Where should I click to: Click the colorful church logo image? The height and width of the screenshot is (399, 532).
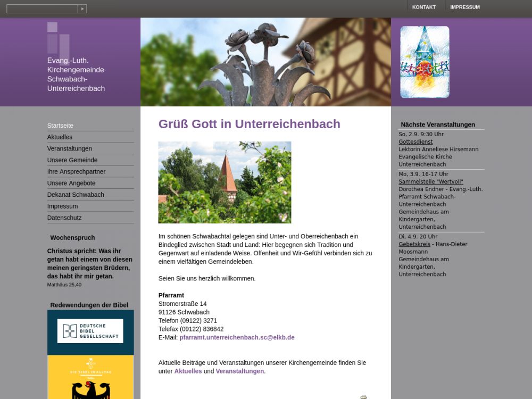(425, 62)
